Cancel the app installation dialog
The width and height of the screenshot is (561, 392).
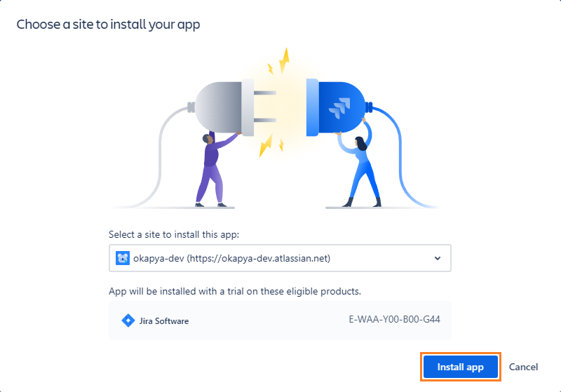[x=523, y=367]
